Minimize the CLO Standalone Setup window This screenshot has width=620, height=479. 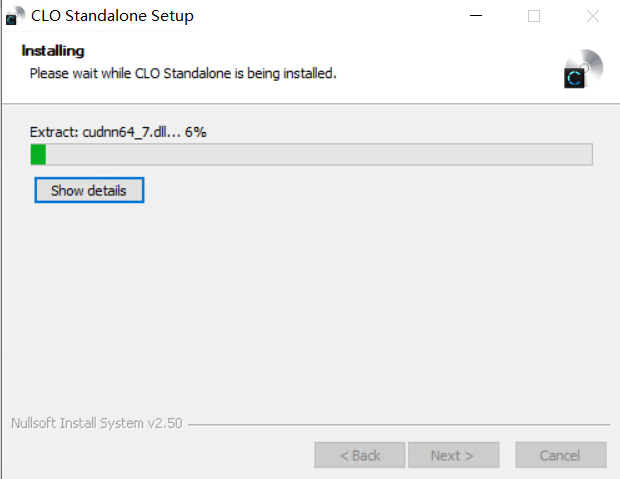tap(477, 16)
